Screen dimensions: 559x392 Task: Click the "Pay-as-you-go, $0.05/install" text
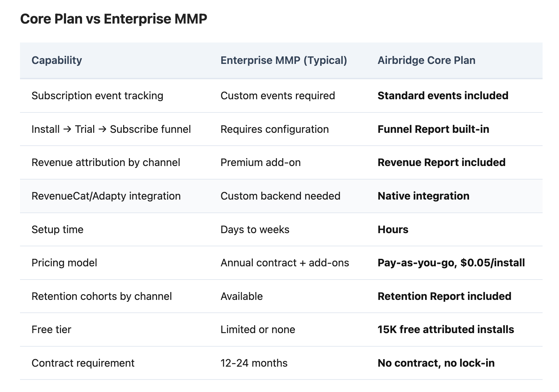[451, 263]
